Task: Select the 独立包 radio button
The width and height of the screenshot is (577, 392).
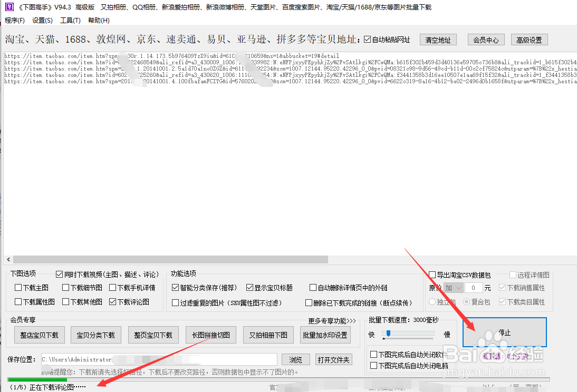Action: tap(432, 302)
